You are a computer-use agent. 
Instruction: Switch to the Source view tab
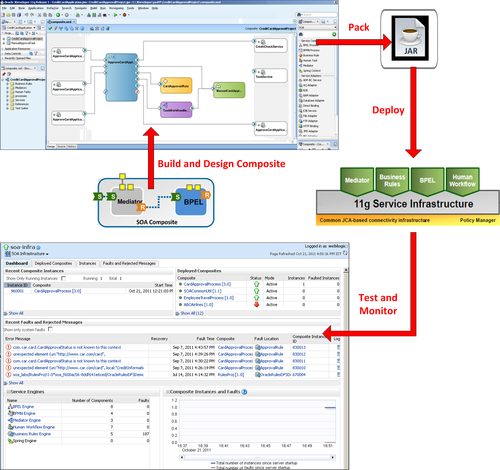pyautogui.click(x=61, y=146)
